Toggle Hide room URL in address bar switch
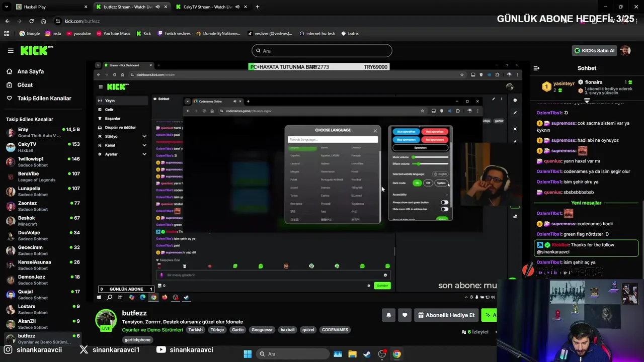The height and width of the screenshot is (362, 644). [444, 209]
